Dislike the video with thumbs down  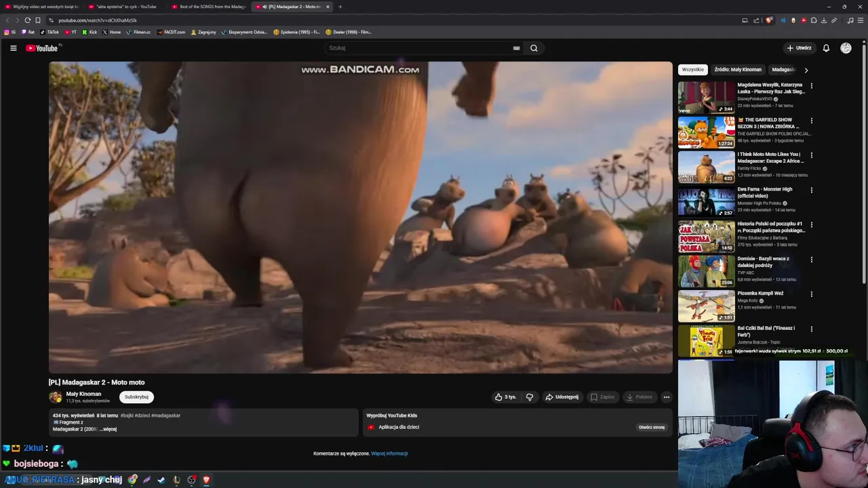[530, 397]
